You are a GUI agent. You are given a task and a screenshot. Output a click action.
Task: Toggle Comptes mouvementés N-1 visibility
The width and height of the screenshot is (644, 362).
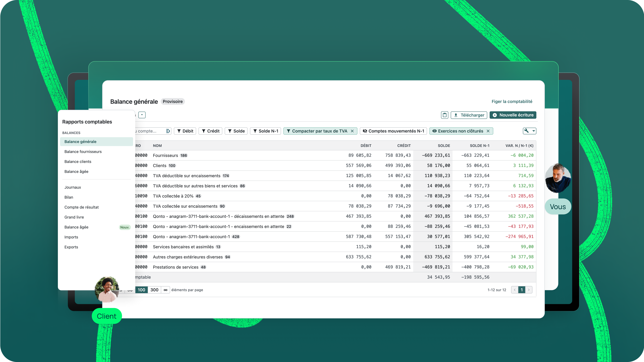coord(393,131)
